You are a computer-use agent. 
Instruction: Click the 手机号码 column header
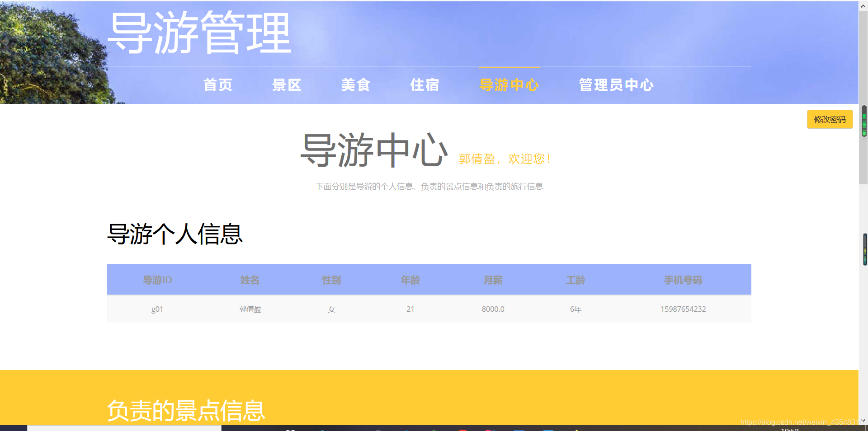pyautogui.click(x=683, y=280)
